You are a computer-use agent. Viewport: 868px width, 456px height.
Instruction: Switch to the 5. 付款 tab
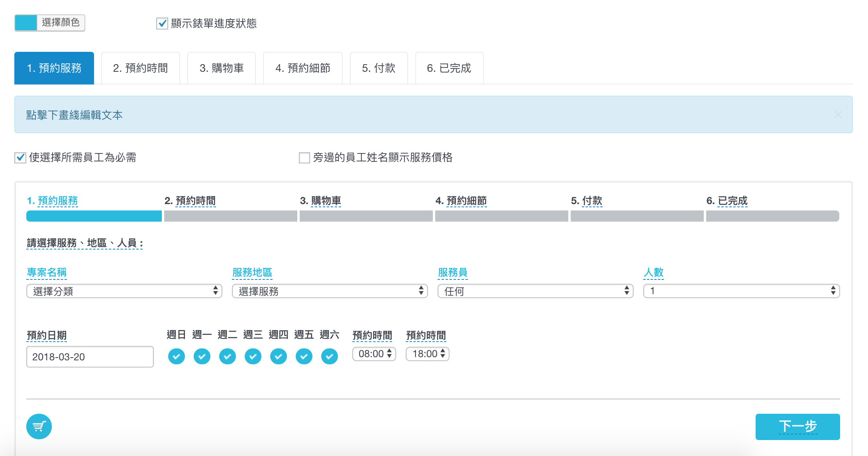coord(379,68)
